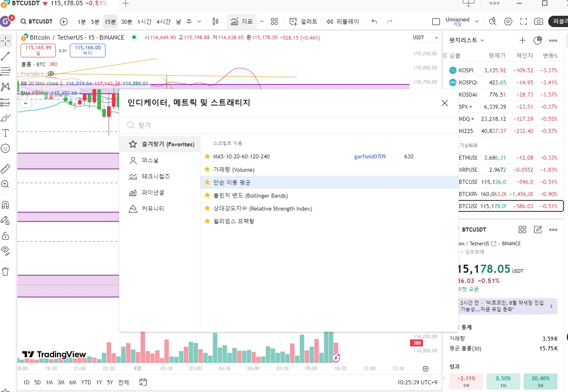The height and width of the screenshot is (392, 568).
Task: Open the Fibonacci retracement tools
Action: [x=6, y=72]
